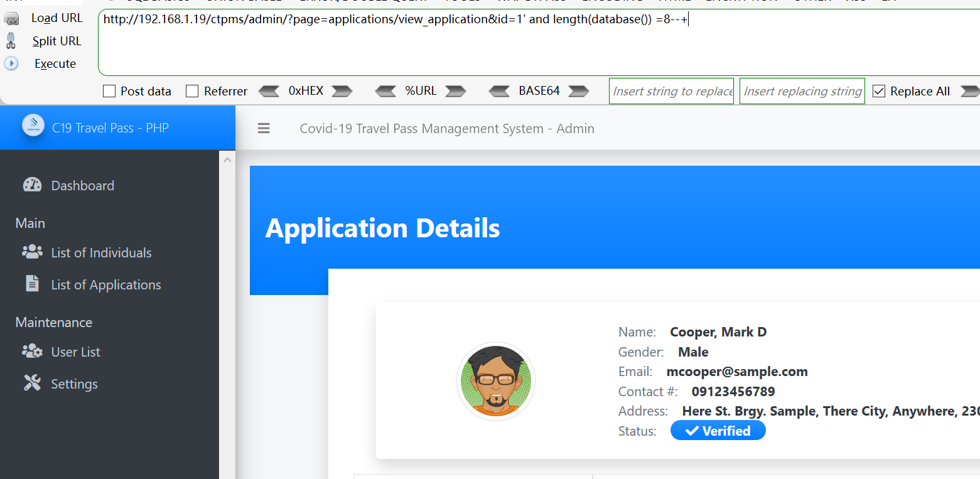Click the Dashboard gauge icon
Image resolution: width=980 pixels, height=479 pixels.
32,185
